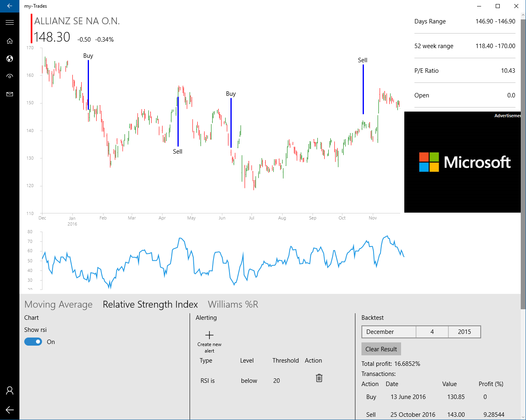Screen dimensions: 526x420
Task: Switch to the Williams %R tab
Action: click(233, 304)
